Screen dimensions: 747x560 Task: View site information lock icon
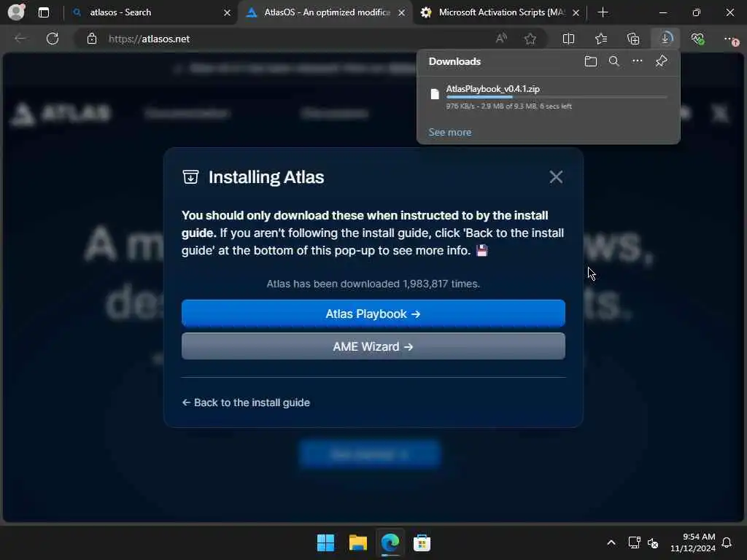point(92,39)
